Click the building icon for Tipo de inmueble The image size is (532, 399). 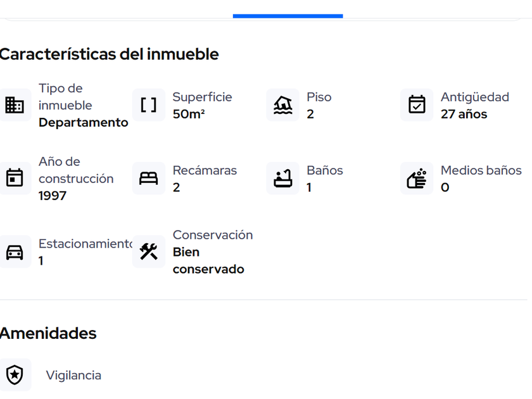pyautogui.click(x=15, y=105)
